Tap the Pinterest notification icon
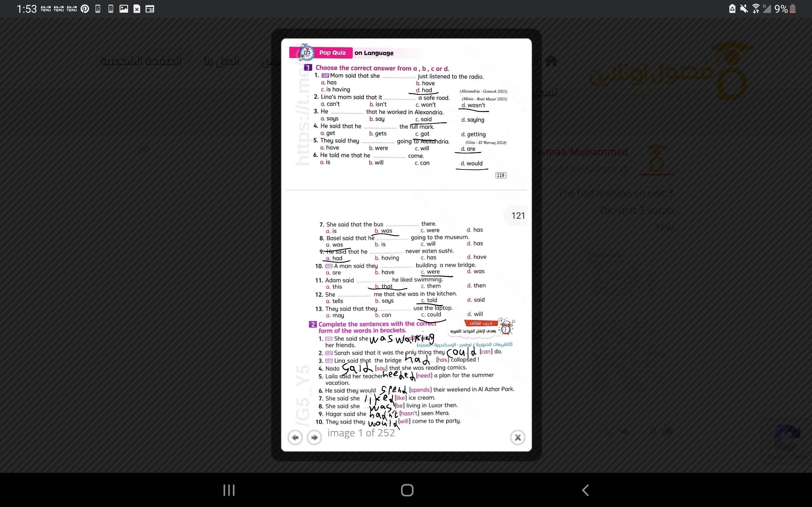This screenshot has height=507, width=812. [85, 9]
